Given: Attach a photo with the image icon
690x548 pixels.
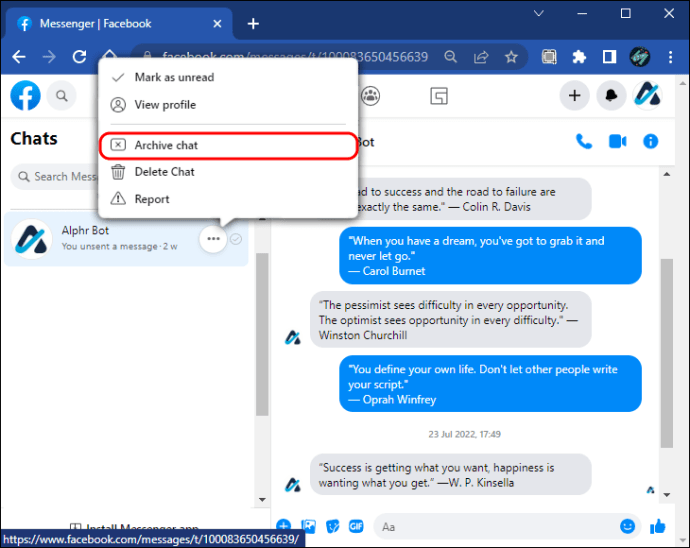Looking at the screenshot, I should point(308,526).
